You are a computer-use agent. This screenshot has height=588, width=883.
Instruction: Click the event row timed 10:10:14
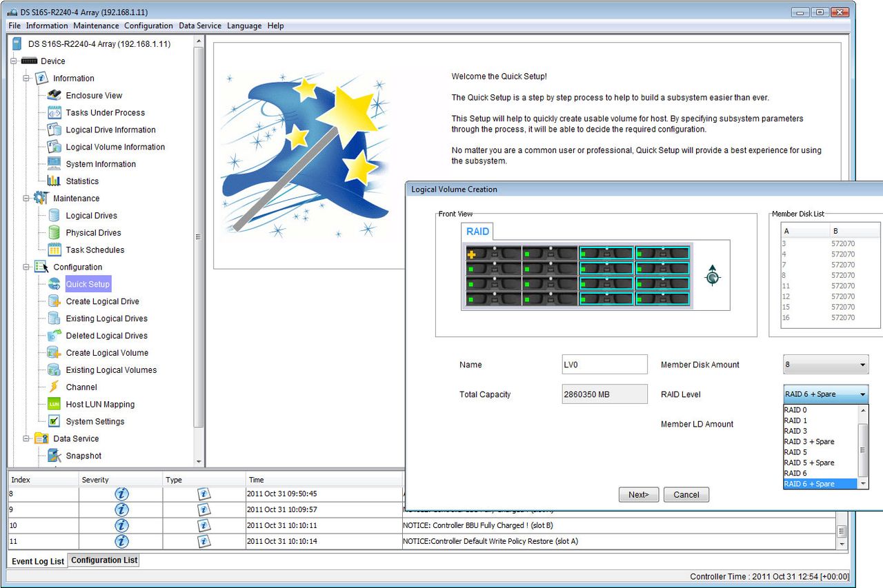[421, 541]
